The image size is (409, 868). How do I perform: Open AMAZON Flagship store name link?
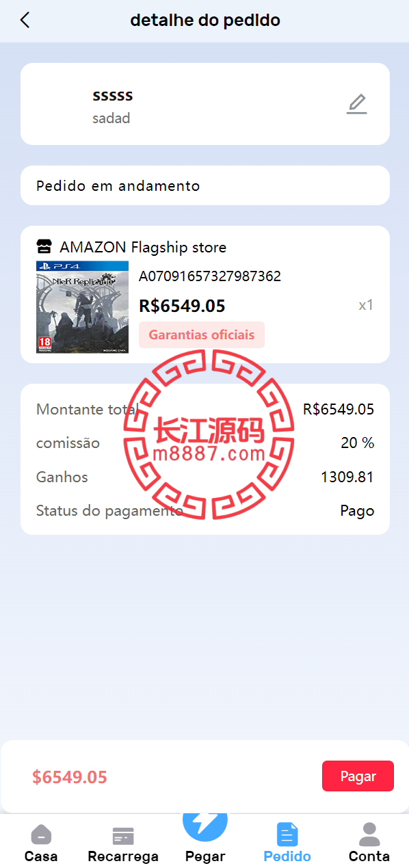pos(143,247)
